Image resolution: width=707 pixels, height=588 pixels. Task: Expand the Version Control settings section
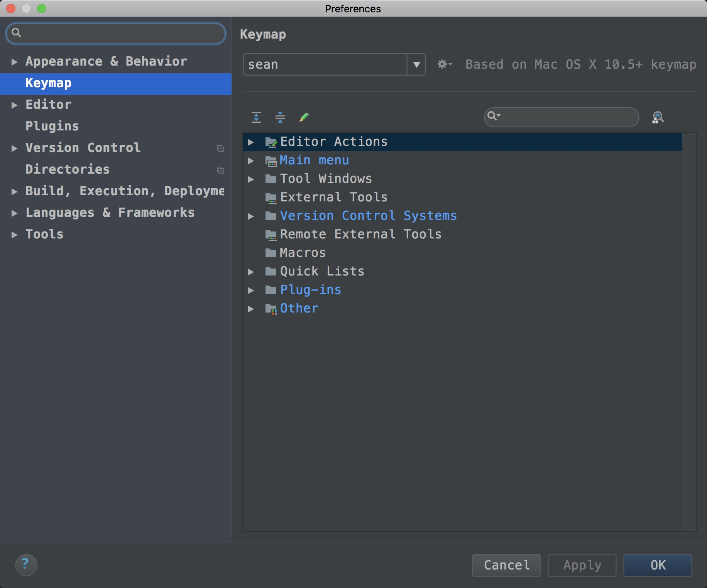(x=14, y=148)
